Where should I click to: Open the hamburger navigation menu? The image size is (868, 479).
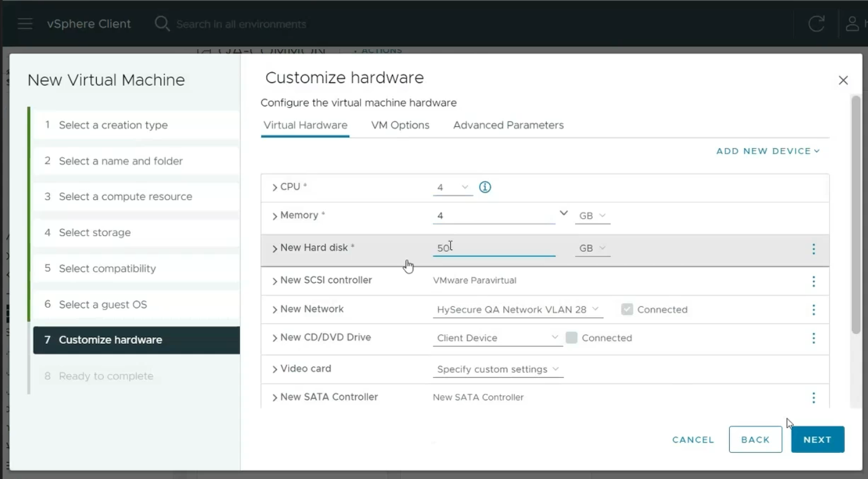(25, 24)
